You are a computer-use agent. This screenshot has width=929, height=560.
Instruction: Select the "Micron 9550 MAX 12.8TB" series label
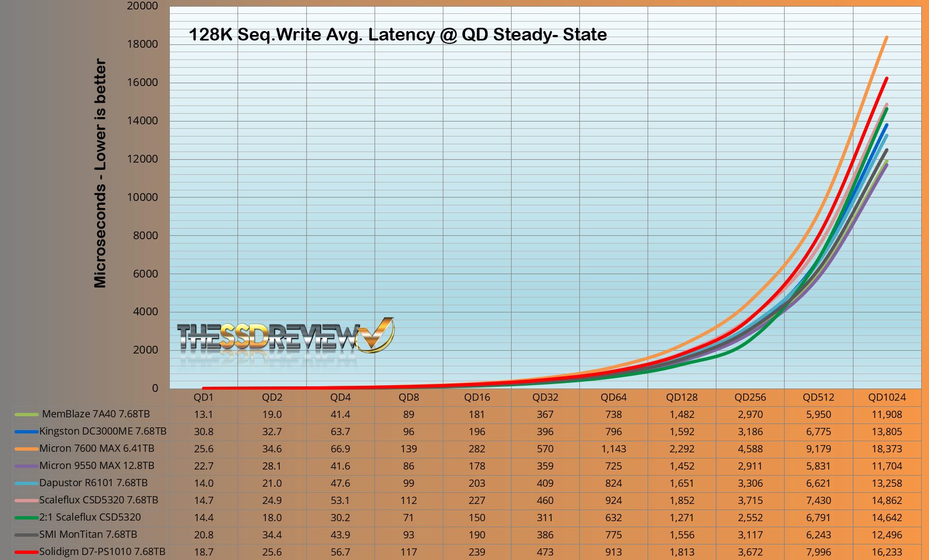(97, 466)
